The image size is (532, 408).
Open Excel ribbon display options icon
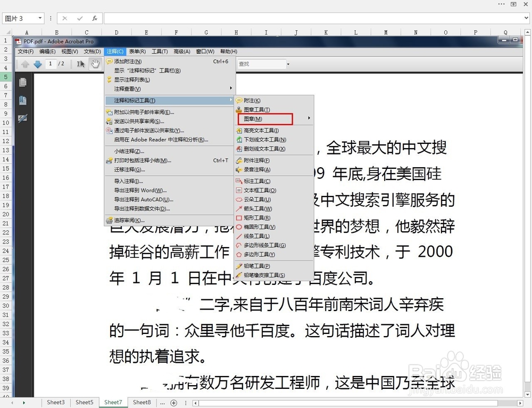(514, 4)
